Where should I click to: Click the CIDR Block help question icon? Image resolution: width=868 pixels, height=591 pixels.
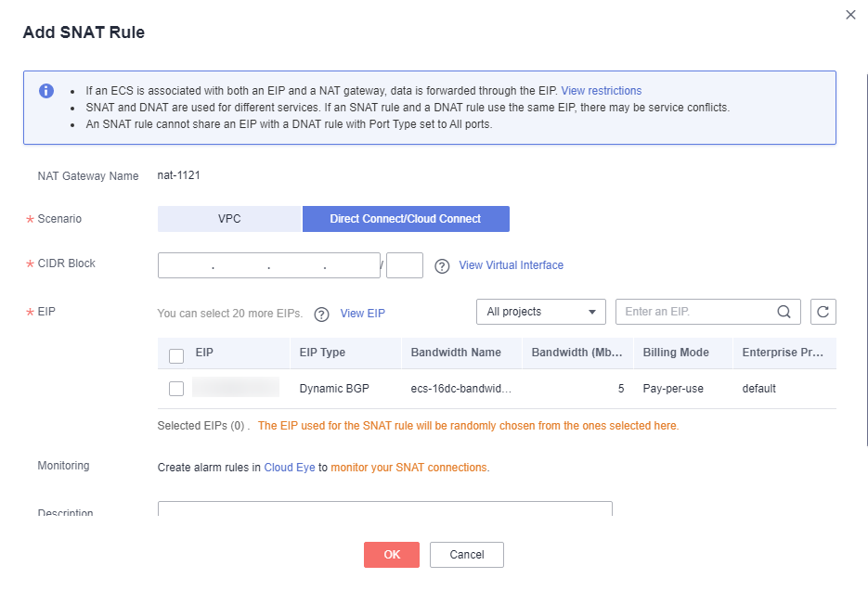tap(442, 266)
